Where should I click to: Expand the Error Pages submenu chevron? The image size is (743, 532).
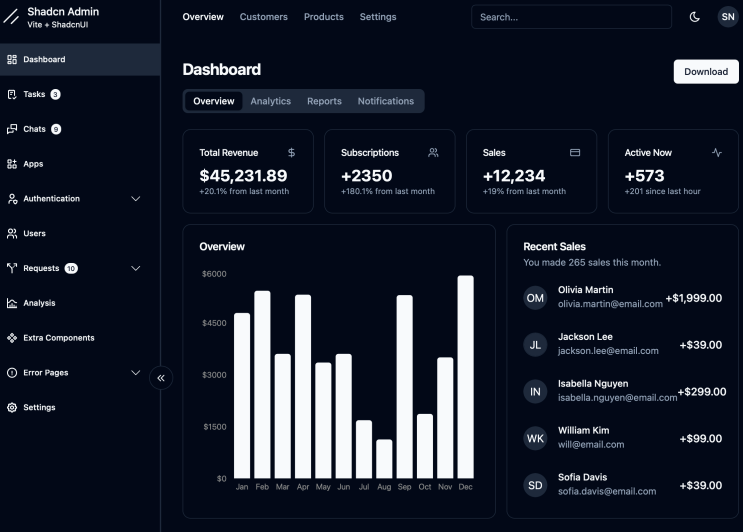(136, 373)
